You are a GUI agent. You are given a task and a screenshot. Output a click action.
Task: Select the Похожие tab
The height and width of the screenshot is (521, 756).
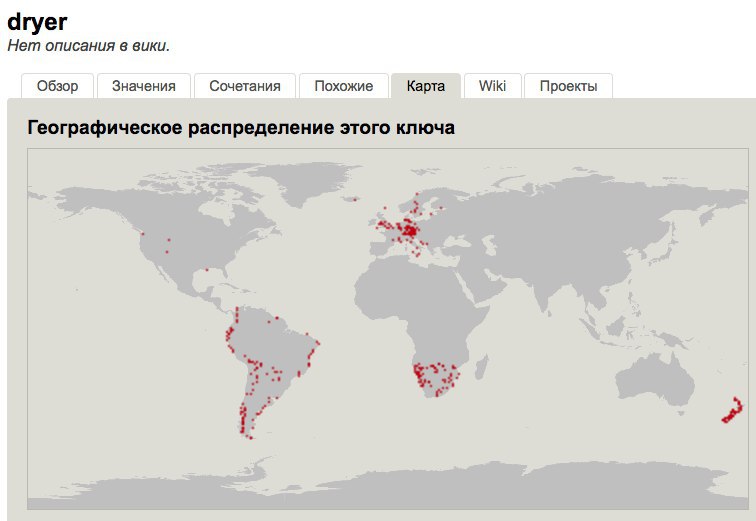click(343, 86)
